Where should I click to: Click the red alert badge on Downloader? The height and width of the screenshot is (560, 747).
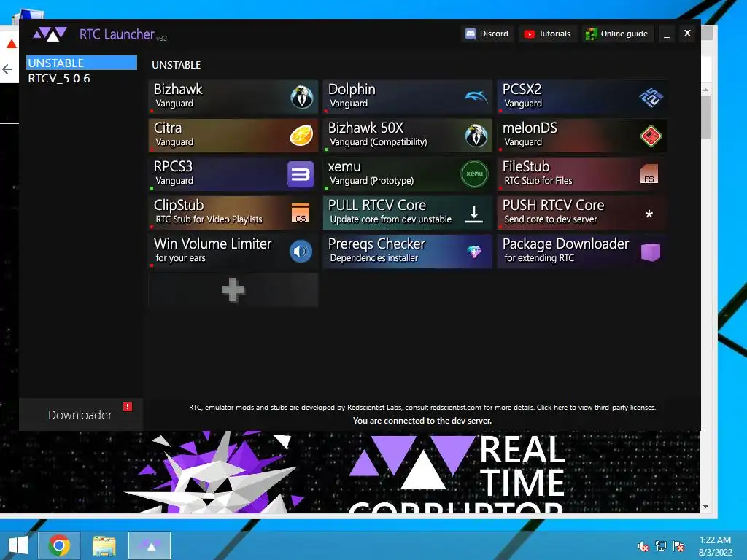[x=128, y=407]
